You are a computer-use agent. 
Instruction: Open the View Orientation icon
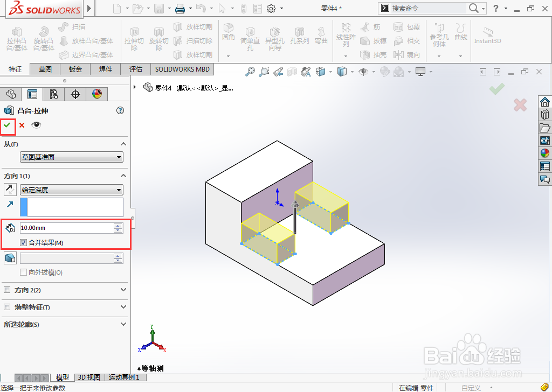(321, 72)
